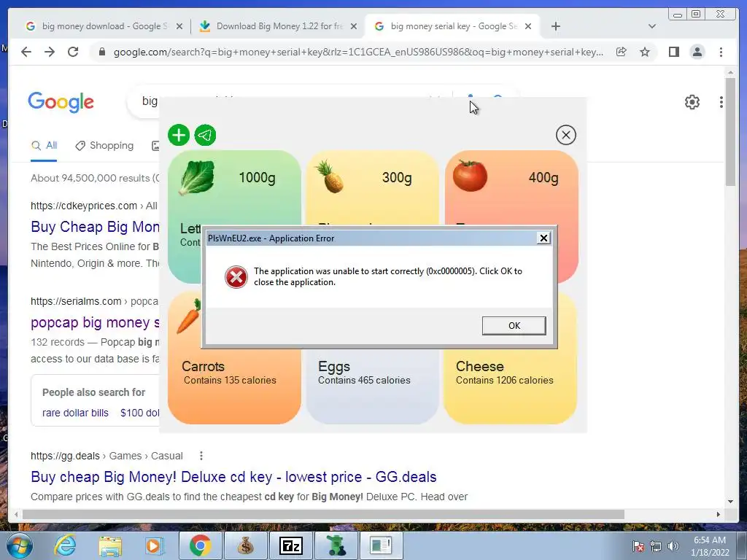Viewport: 747px width, 560px height.
Task: Click the address bar URL
Action: [x=358, y=52]
